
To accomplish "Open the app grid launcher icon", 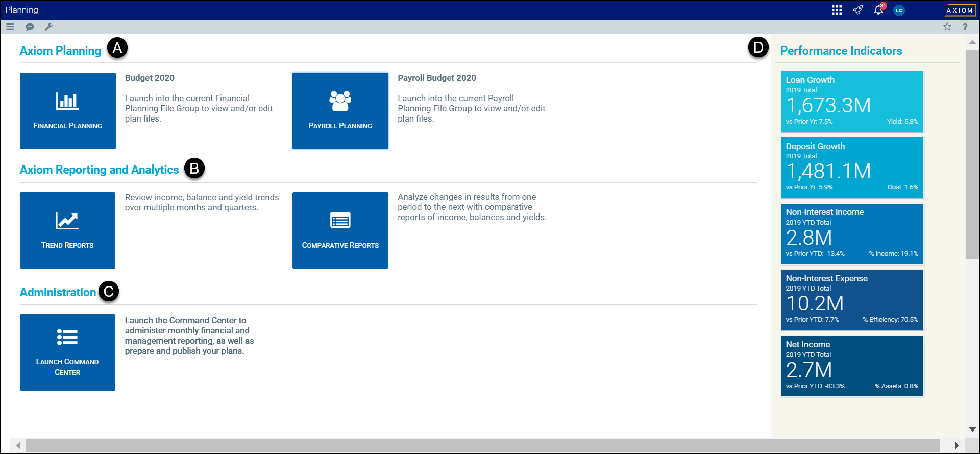I will 837,10.
